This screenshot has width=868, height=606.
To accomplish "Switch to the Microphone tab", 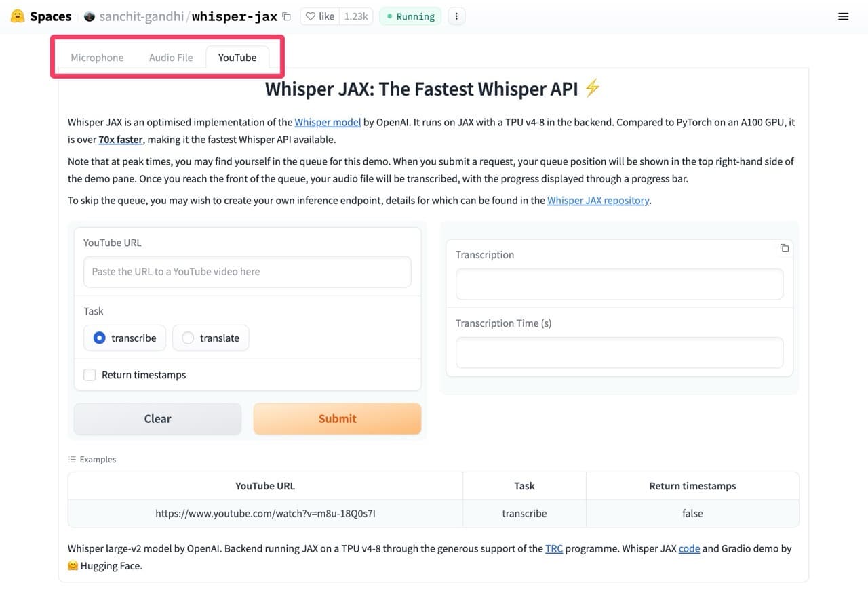I will (x=97, y=58).
